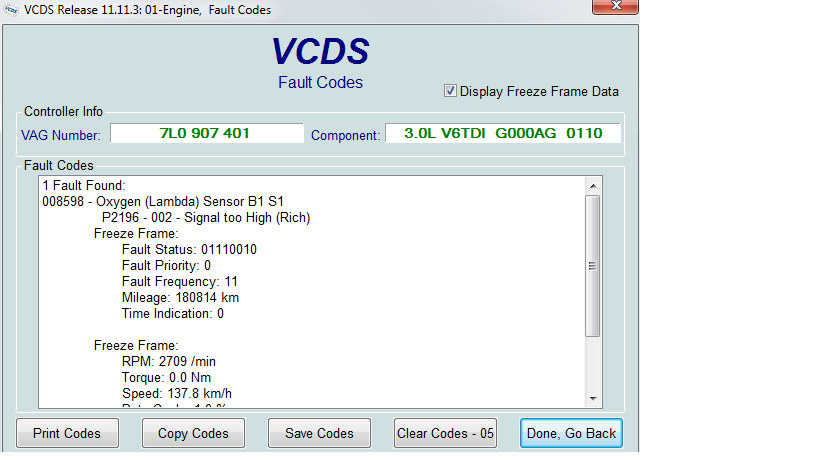
Task: Click the P2196 Signal too High line
Action: [205, 217]
